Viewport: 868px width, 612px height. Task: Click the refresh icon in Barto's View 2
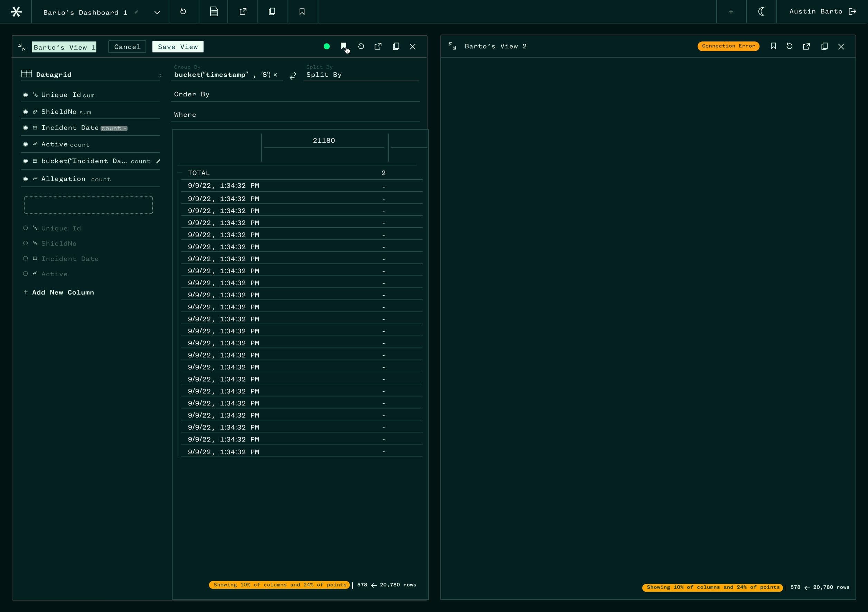tap(790, 46)
